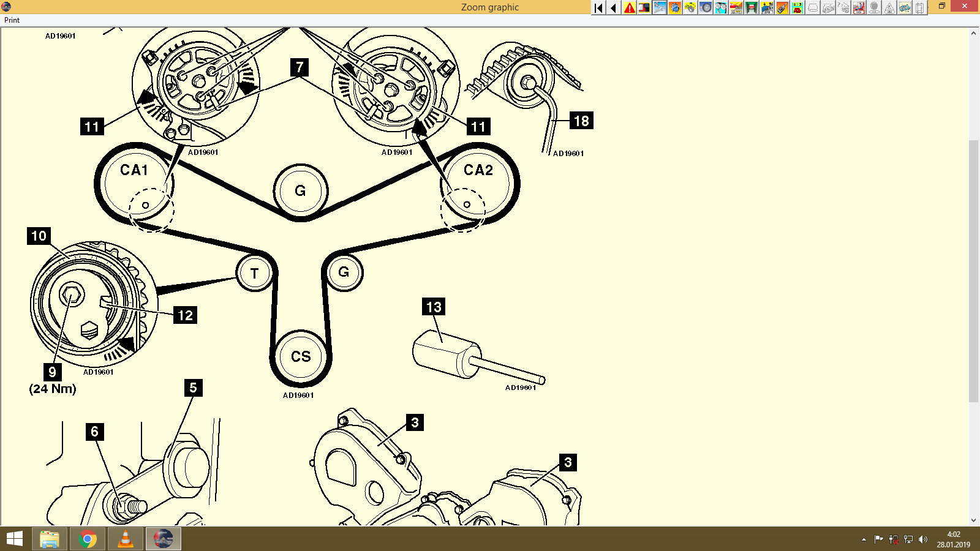The width and height of the screenshot is (980, 551).
Task: Click the monitor display toolbar icon
Action: pos(644,7)
